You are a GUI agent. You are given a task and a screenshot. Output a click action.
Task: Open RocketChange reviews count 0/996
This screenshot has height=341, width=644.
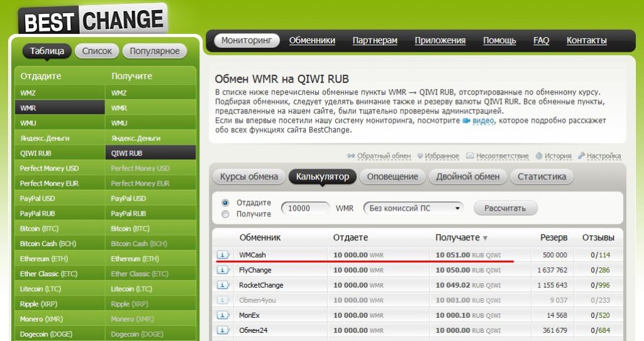(600, 285)
